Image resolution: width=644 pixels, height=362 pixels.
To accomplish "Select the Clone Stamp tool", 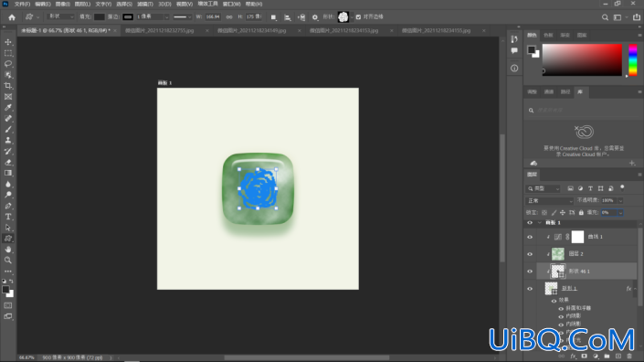I will click(x=8, y=140).
